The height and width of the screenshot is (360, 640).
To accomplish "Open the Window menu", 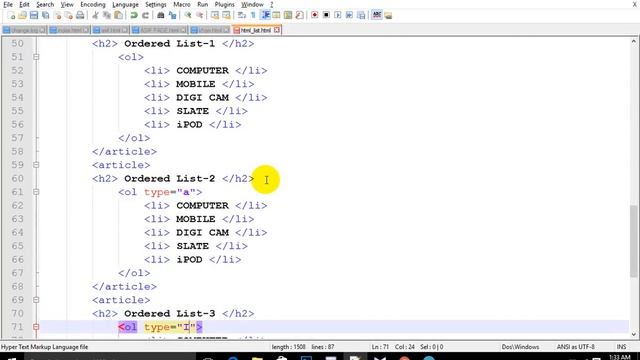I will pos(252,4).
